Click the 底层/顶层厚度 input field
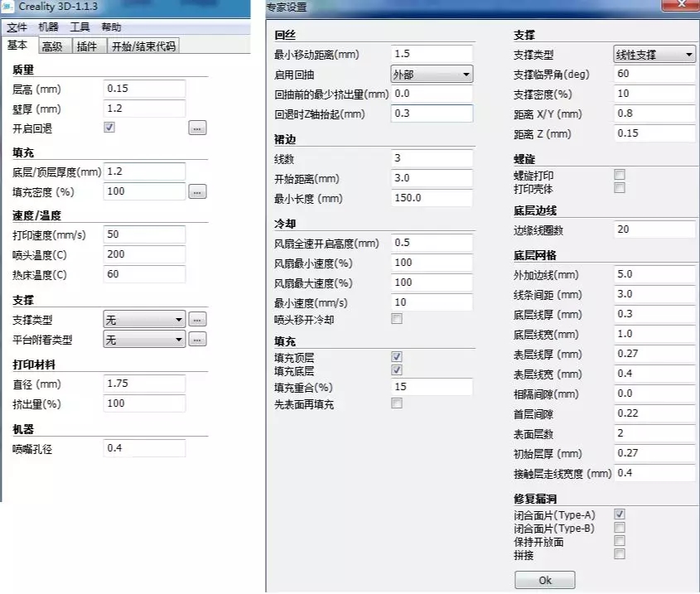Image resolution: width=700 pixels, height=594 pixels. point(144,171)
